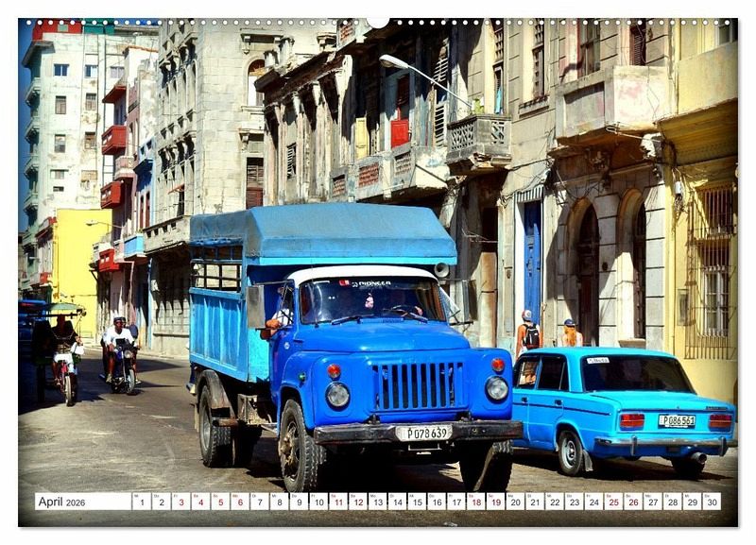The width and height of the screenshot is (756, 545).
Task: Click the truck's P078639 license plate
Action: pyautogui.click(x=422, y=433)
